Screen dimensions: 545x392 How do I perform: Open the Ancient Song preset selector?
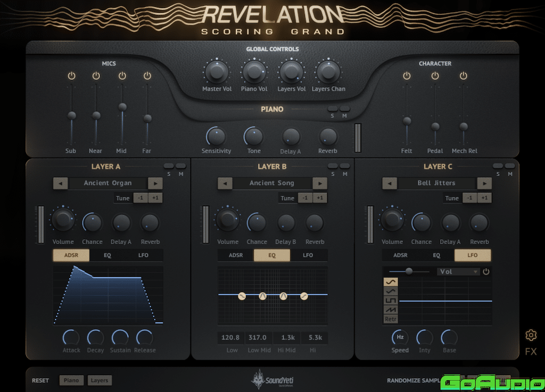point(272,183)
